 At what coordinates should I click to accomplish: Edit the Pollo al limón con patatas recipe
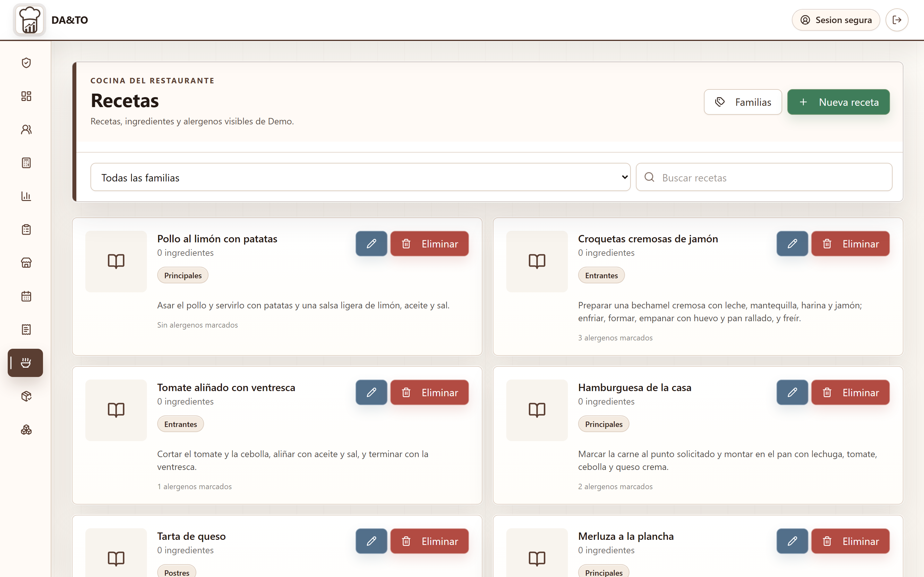[x=371, y=244]
